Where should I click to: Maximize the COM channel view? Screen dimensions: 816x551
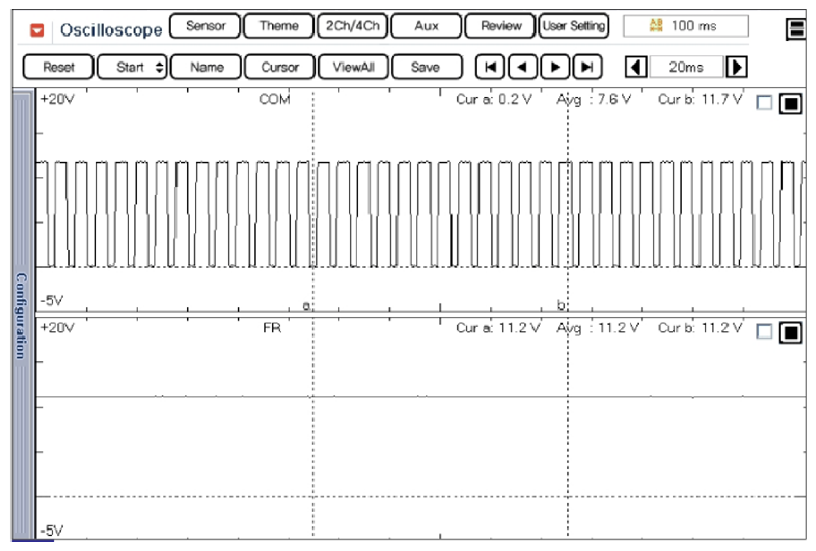pyautogui.click(x=789, y=103)
